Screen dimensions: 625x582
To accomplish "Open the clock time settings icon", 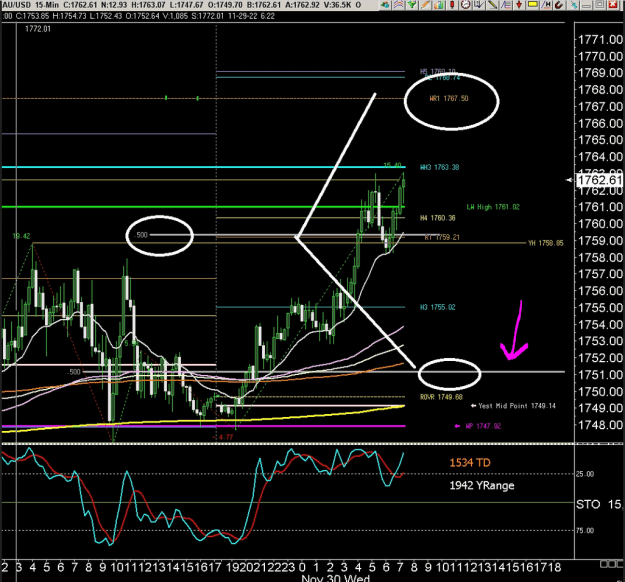I will 466,5.
